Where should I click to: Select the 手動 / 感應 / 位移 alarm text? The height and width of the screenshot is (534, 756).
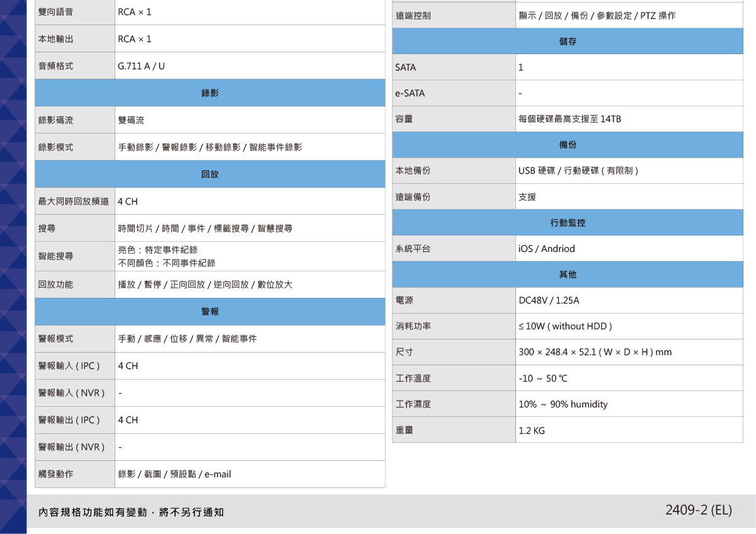tap(188, 339)
